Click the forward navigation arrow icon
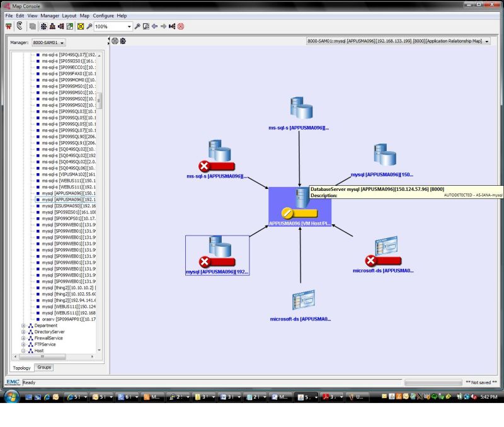Image resolution: width=504 pixels, height=427 pixels. coord(163,26)
